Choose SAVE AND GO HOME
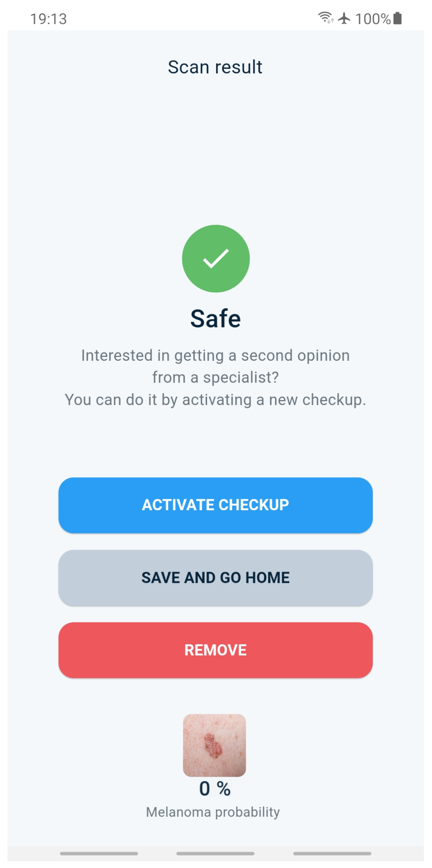 216,578
